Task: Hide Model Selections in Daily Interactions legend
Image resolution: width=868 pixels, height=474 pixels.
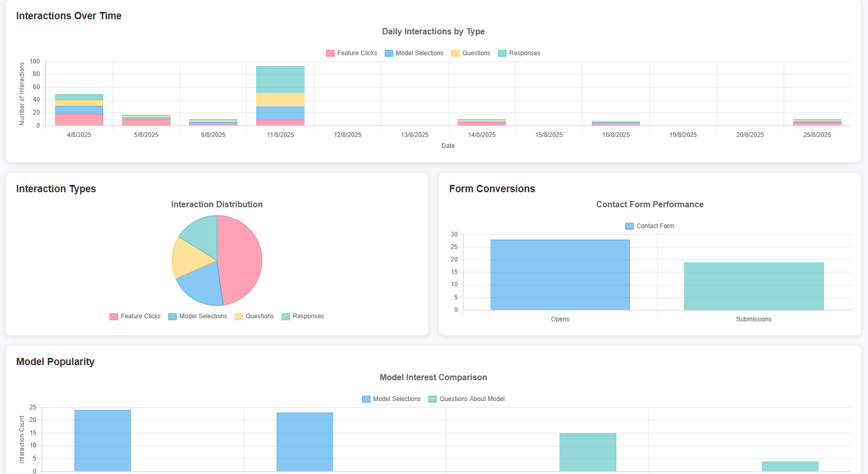Action: pos(414,53)
